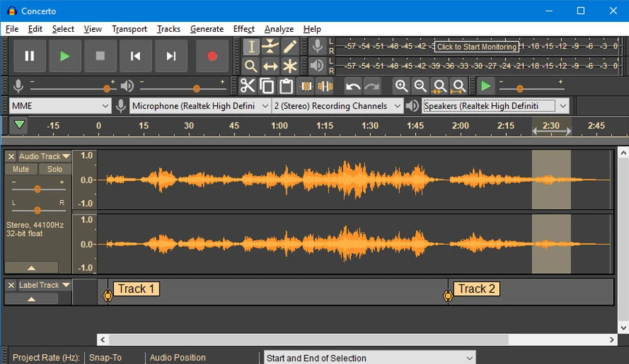Open the Effect menu

coord(244,29)
